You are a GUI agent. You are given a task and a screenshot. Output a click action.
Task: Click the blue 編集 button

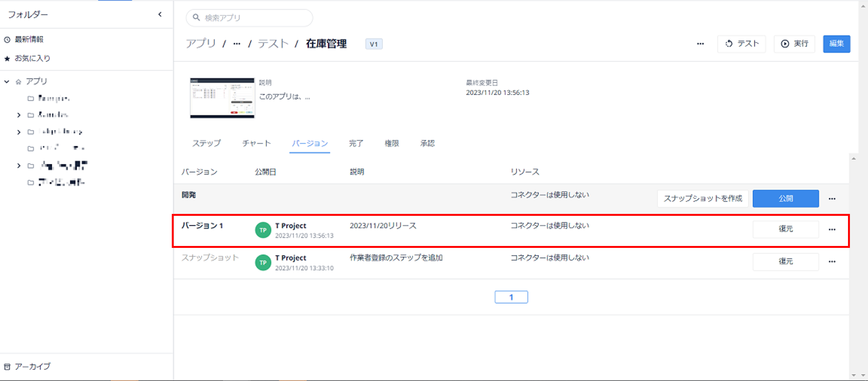836,44
